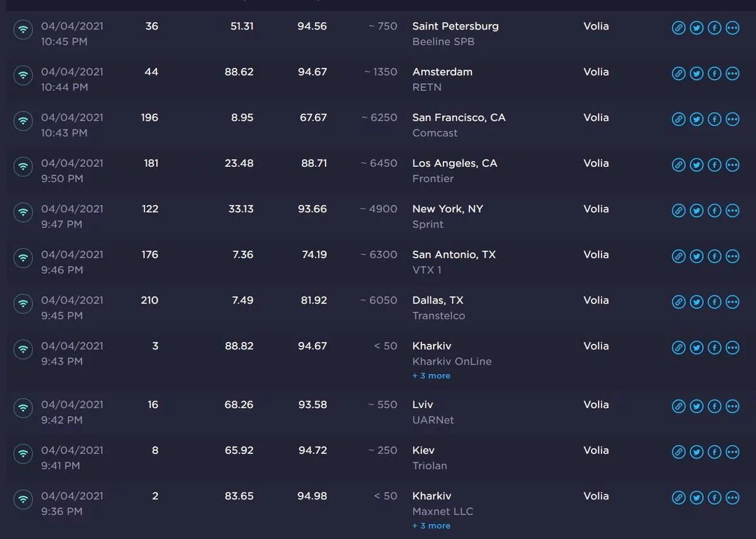This screenshot has width=756, height=539.
Task: Expand "+ 3 more" under Kharkiv OnLine
Action: [x=431, y=376]
